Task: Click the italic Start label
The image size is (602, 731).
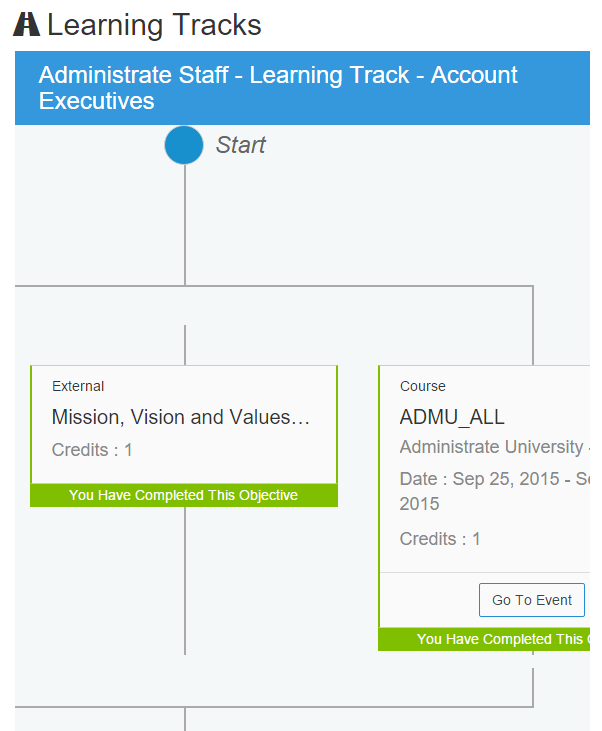Action: tap(241, 145)
